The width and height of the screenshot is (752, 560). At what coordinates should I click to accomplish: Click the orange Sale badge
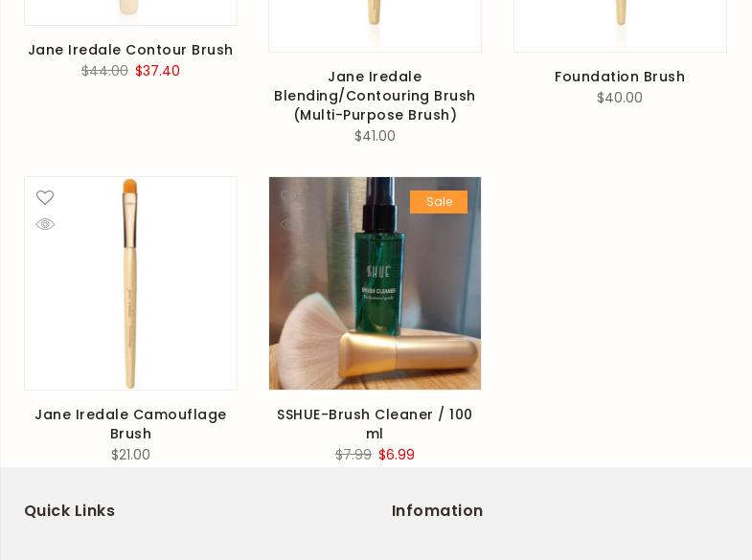click(439, 202)
